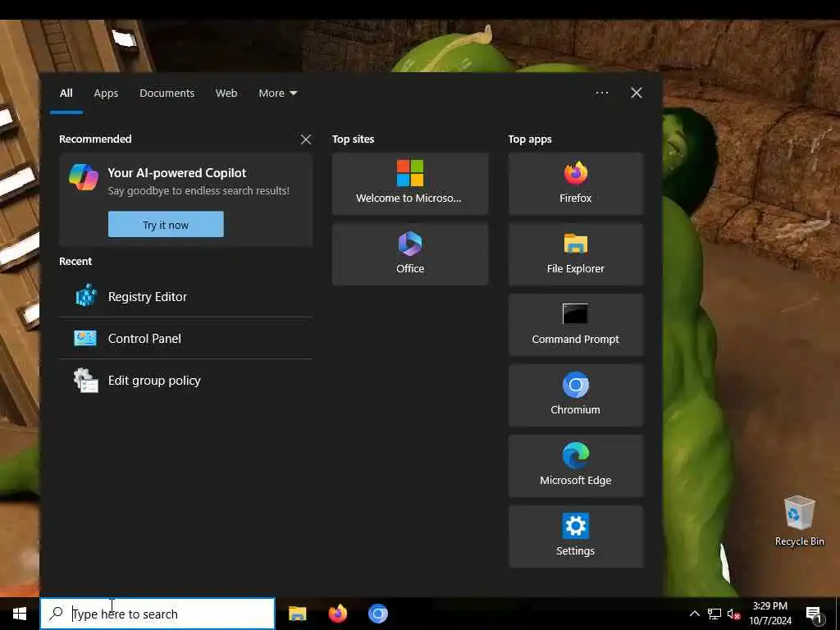Open Settings tile in Top apps
This screenshot has width=840, height=630.
tap(575, 536)
